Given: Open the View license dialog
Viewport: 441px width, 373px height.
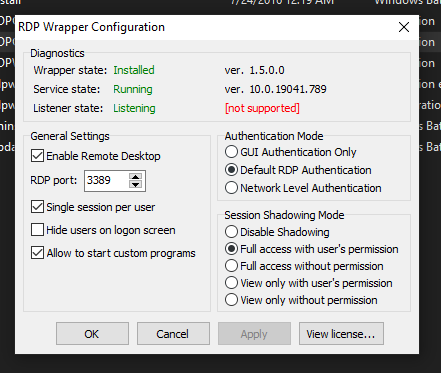Looking at the screenshot, I should click(x=341, y=333).
